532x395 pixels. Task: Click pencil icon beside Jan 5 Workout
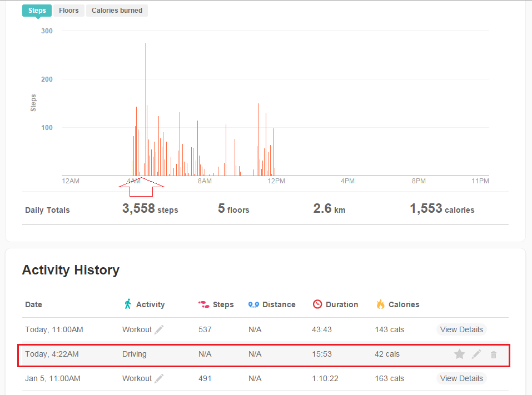(159, 378)
